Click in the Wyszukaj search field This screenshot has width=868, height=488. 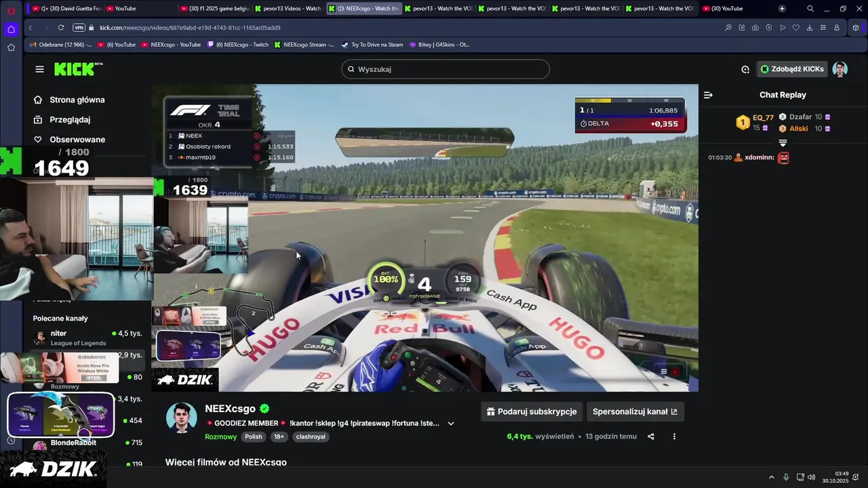tap(446, 69)
